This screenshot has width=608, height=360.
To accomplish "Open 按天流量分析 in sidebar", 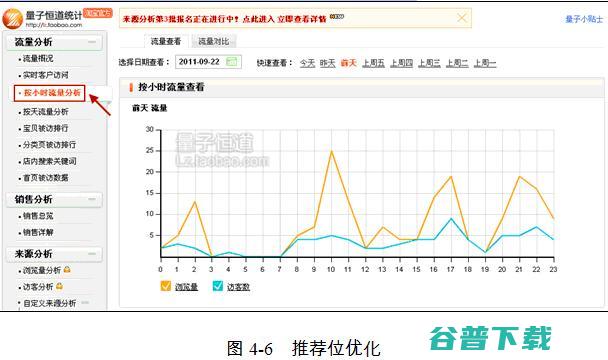I will coord(45,112).
